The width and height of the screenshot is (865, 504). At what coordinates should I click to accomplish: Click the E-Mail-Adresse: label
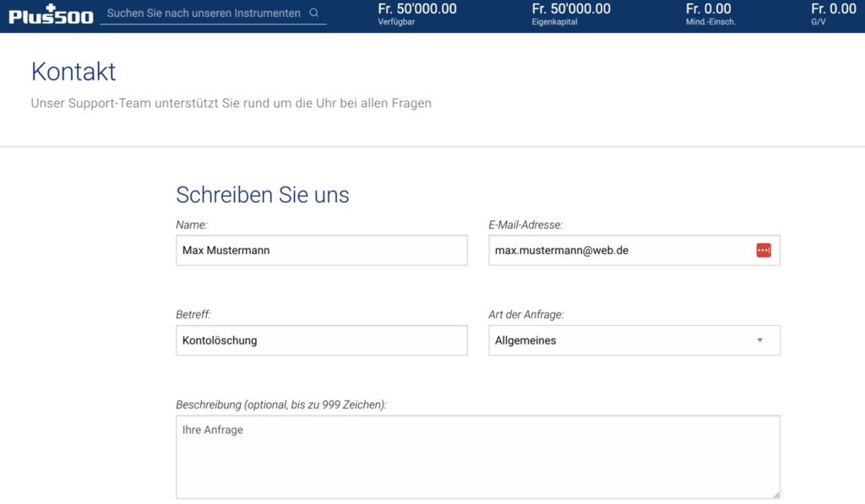(525, 225)
